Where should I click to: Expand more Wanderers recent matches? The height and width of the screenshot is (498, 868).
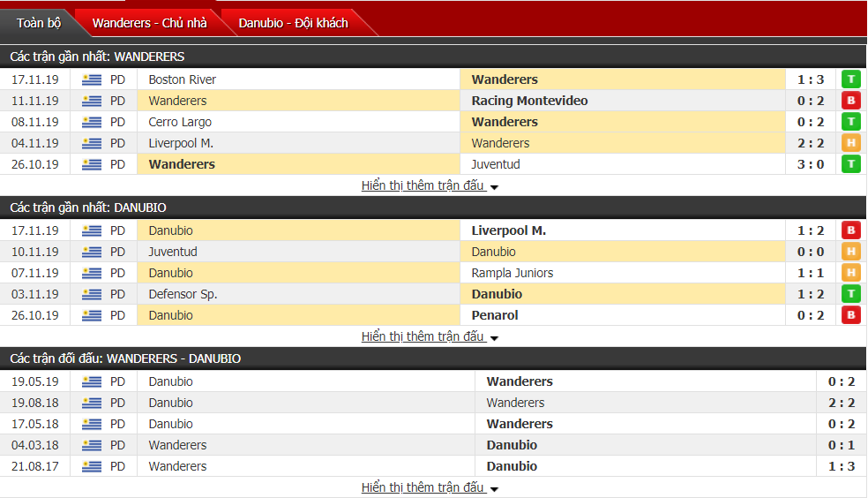tap(430, 185)
